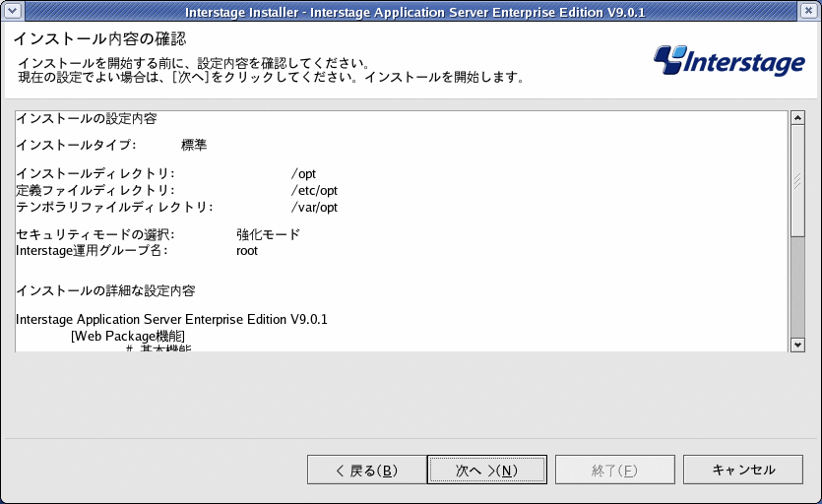The height and width of the screenshot is (504, 822).
Task: Click the インストールディレクトリ: label
Action: click(x=95, y=173)
